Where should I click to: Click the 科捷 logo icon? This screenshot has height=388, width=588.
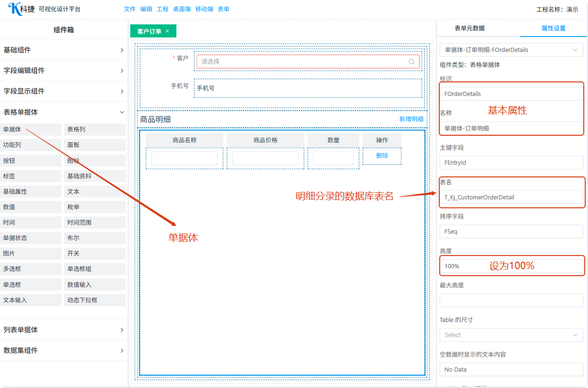click(x=15, y=9)
